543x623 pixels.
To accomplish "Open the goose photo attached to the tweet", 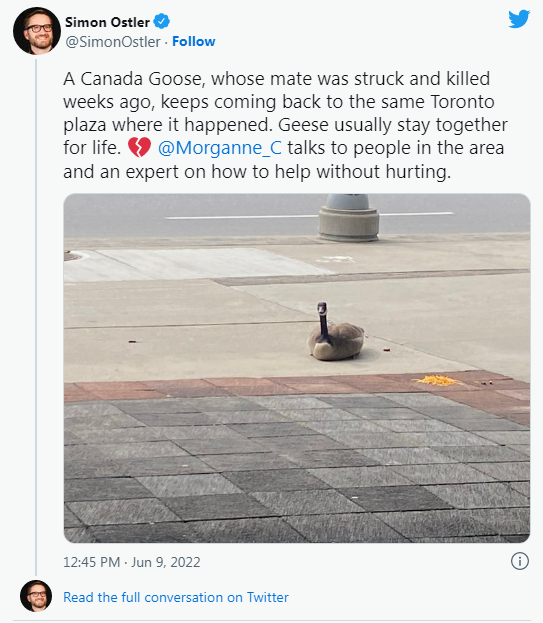I will click(x=297, y=368).
